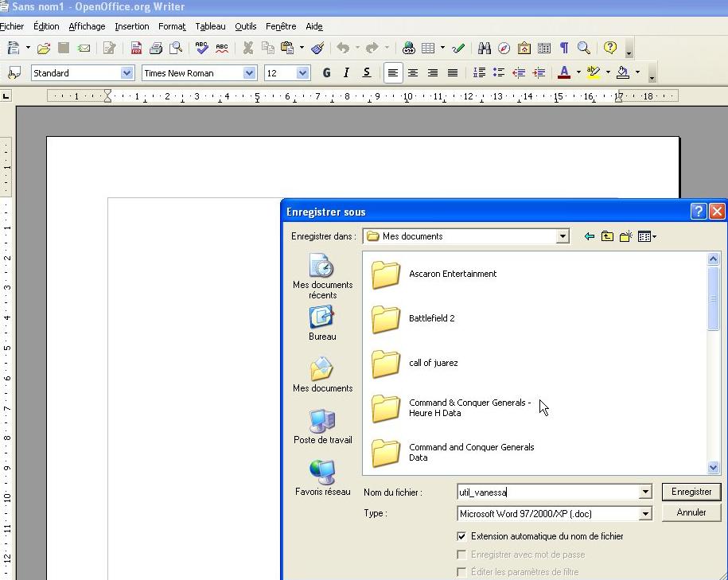The height and width of the screenshot is (580, 728).
Task: Open Favoris réseau in places bar
Action: [x=323, y=478]
